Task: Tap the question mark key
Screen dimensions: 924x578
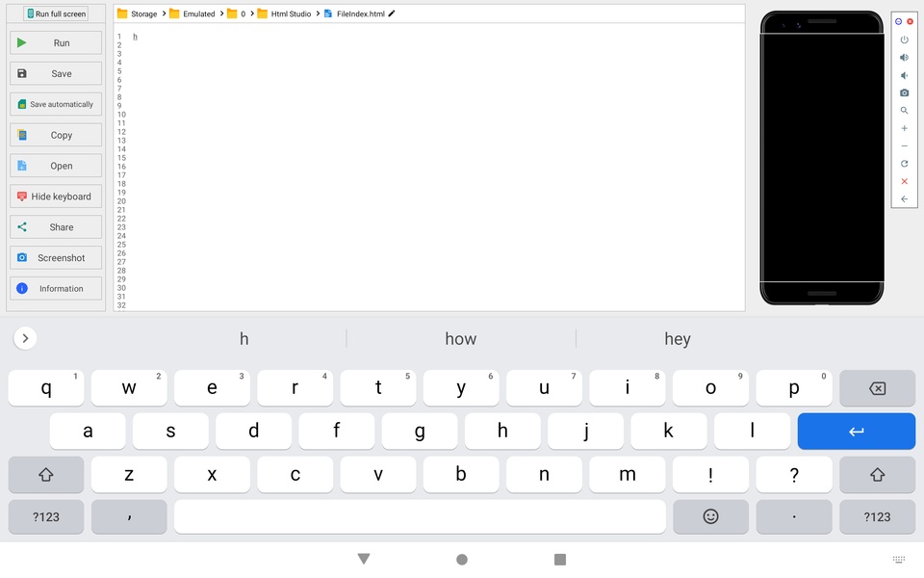Action: pos(794,474)
